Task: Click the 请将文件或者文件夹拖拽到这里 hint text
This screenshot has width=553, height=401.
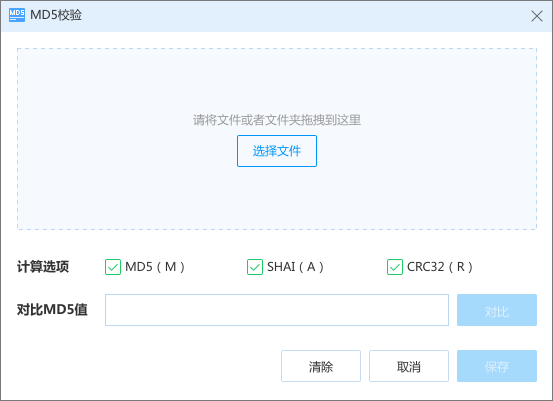Action: 277,120
